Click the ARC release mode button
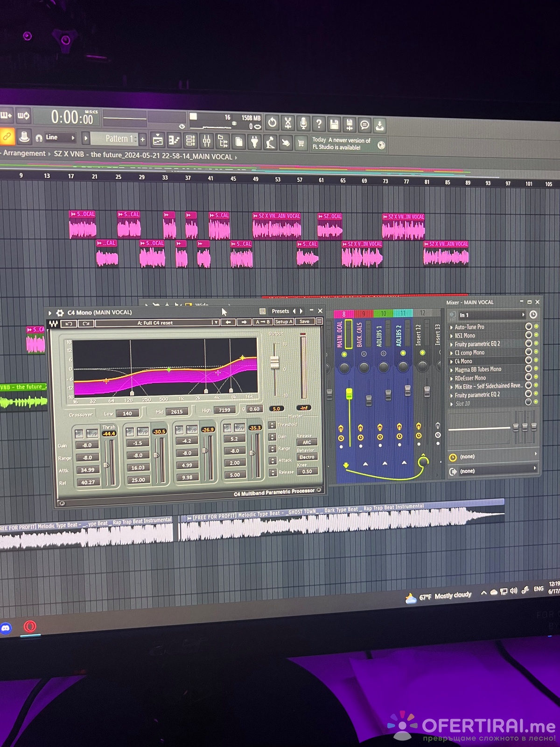The width and height of the screenshot is (560, 747). coord(307,442)
